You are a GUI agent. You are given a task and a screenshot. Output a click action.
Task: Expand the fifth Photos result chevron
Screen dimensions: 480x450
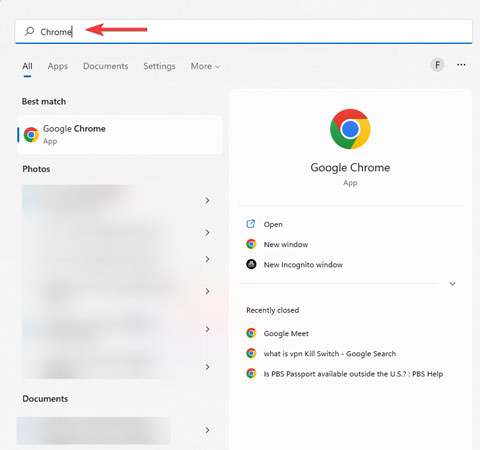click(x=207, y=329)
